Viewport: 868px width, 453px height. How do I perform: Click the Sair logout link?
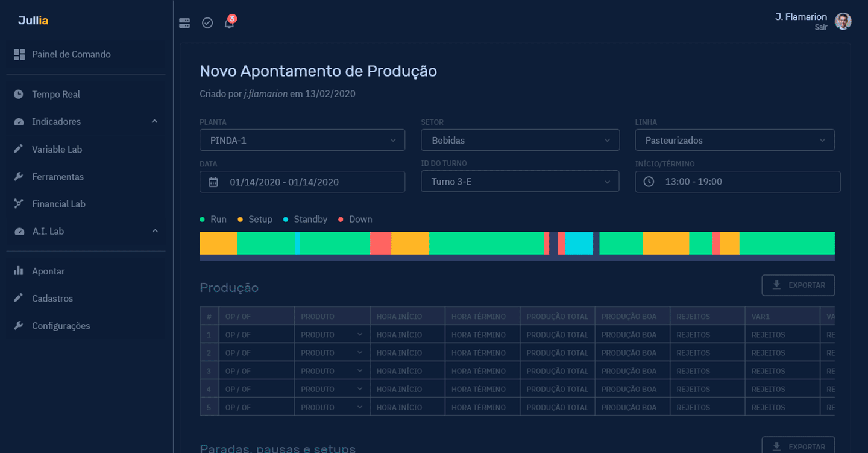pyautogui.click(x=820, y=28)
